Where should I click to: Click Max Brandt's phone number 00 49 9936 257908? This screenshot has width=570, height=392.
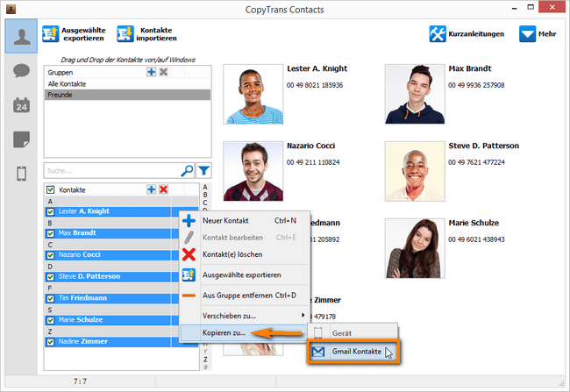click(476, 85)
